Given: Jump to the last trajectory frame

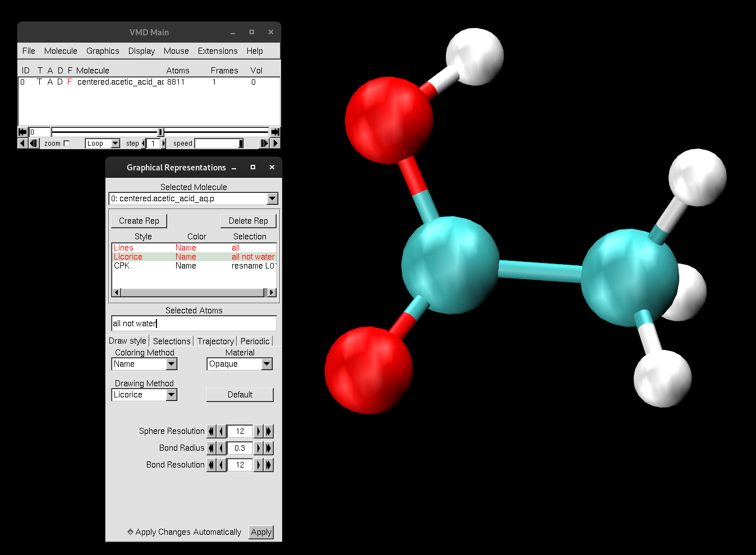Looking at the screenshot, I should pyautogui.click(x=275, y=132).
